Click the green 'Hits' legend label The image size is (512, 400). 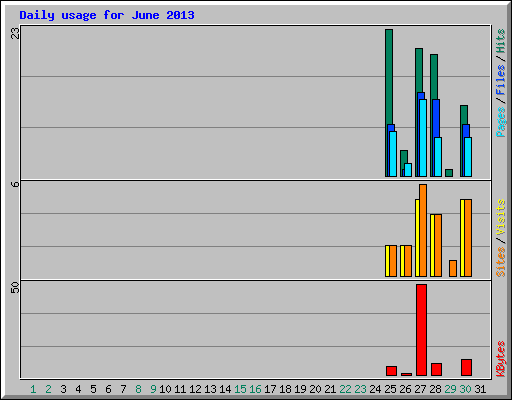pyautogui.click(x=500, y=41)
